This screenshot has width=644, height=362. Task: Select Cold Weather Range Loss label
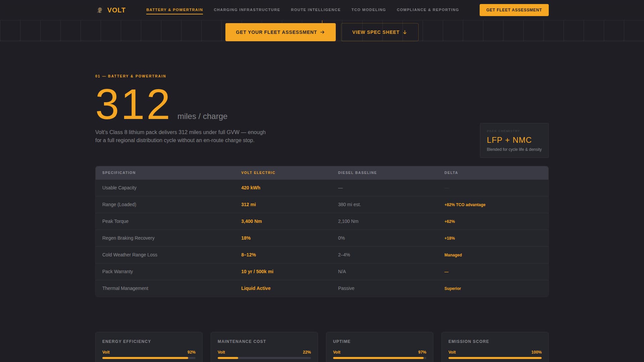(130, 255)
